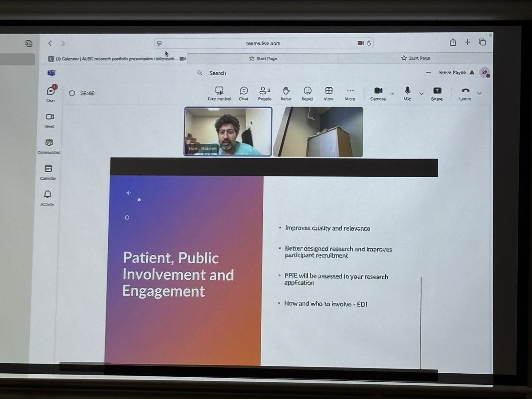The width and height of the screenshot is (532, 399).
Task: Click bullet PPIE will be assessed
Action: click(336, 280)
